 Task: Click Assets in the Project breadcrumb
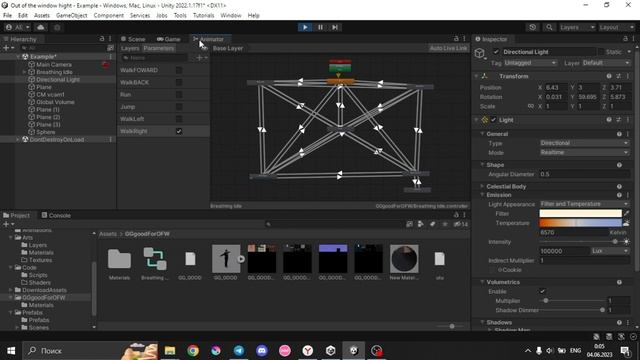click(x=108, y=234)
